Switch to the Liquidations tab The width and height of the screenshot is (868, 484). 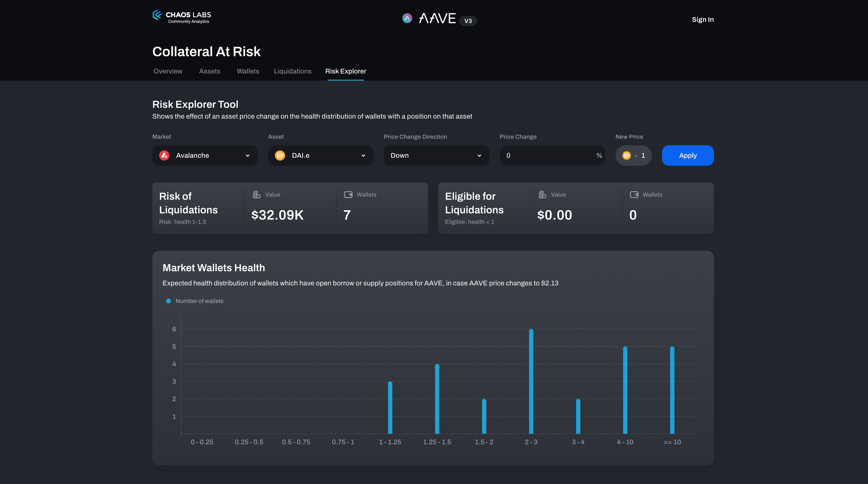(292, 71)
